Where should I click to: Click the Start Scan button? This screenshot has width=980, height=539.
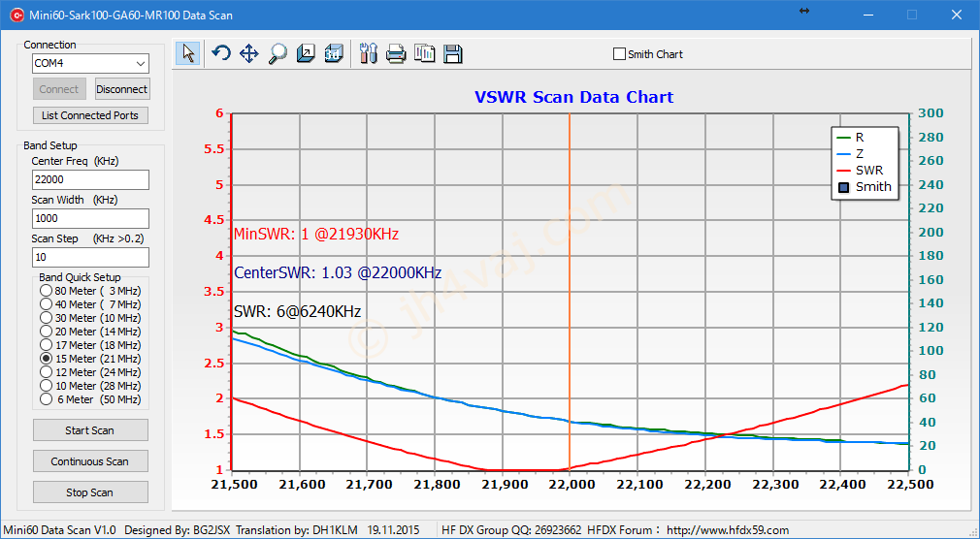90,430
